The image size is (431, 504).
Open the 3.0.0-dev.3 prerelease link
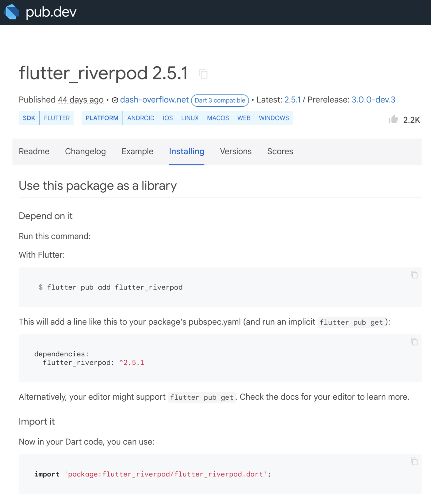[x=374, y=99]
